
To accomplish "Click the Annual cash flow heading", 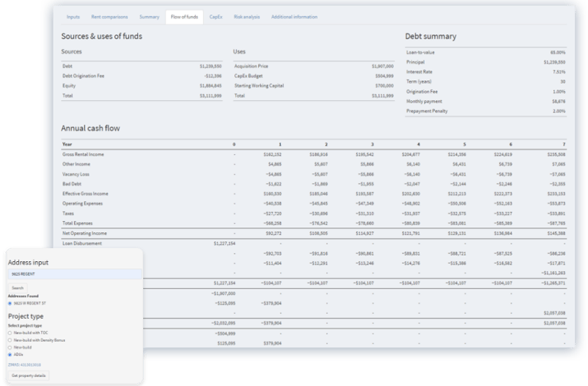I will [x=90, y=129].
